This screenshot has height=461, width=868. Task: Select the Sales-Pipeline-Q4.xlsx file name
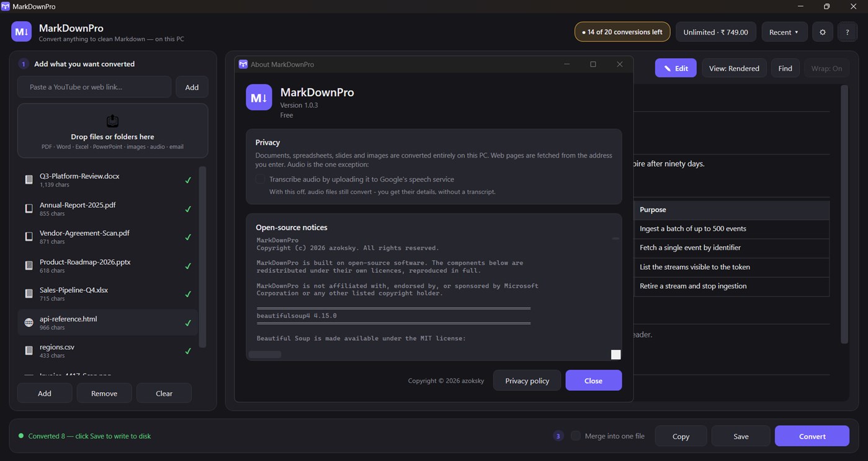pos(74,290)
